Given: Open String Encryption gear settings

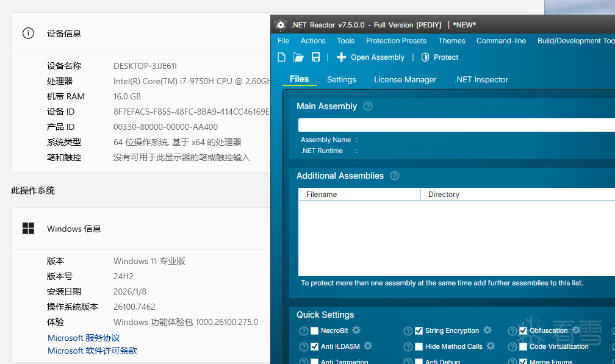Looking at the screenshot, I should coord(487,330).
